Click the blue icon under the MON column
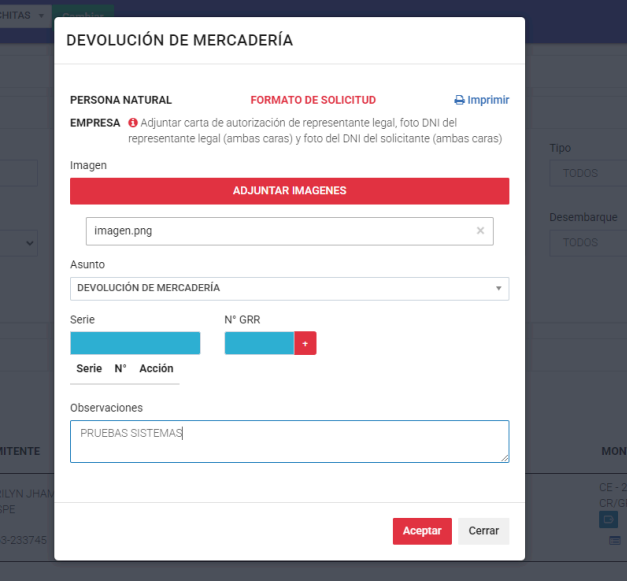This screenshot has height=581, width=627. pyautogui.click(x=608, y=519)
